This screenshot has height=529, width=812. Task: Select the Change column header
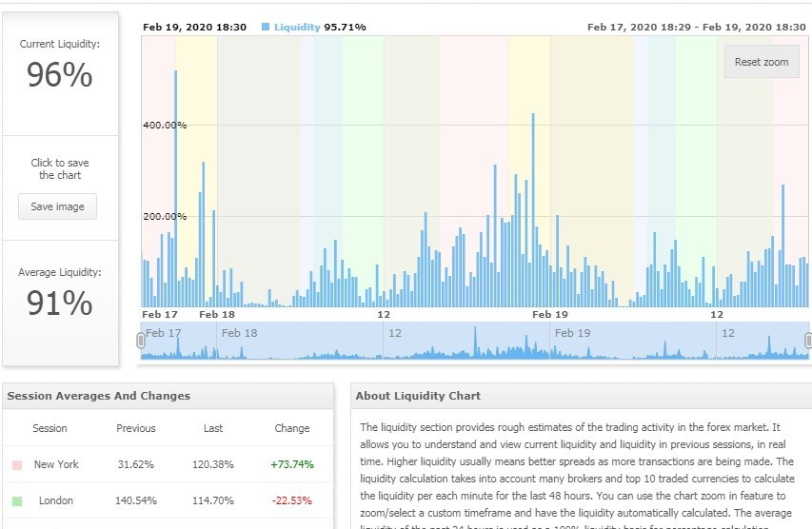coord(291,428)
